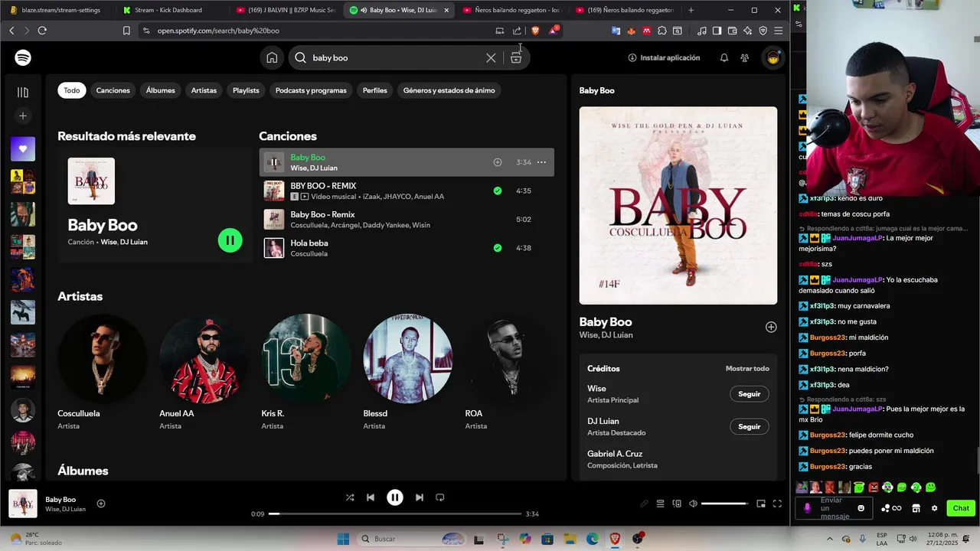Screen dimensions: 980x551
Task: Open connect to a device icon
Action: [x=677, y=504]
